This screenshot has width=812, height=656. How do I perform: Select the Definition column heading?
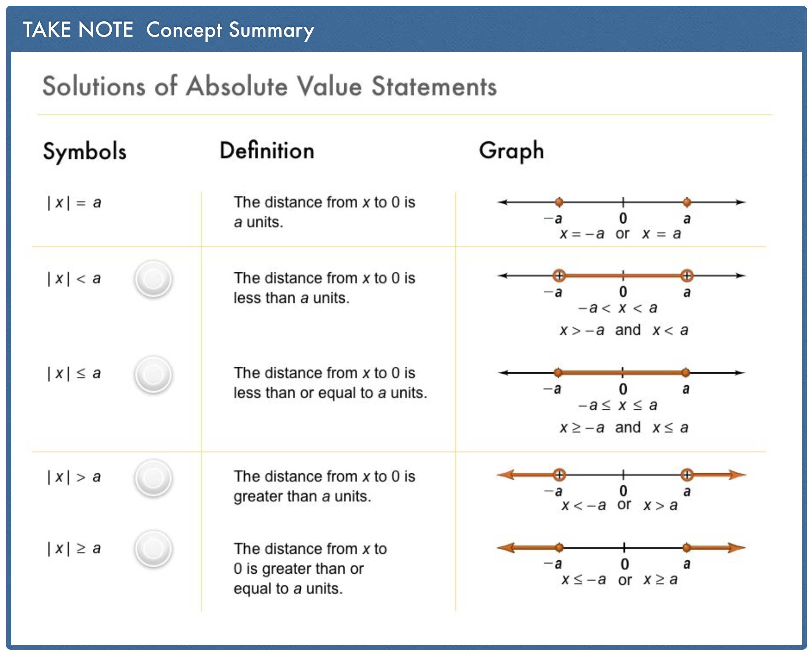267,151
